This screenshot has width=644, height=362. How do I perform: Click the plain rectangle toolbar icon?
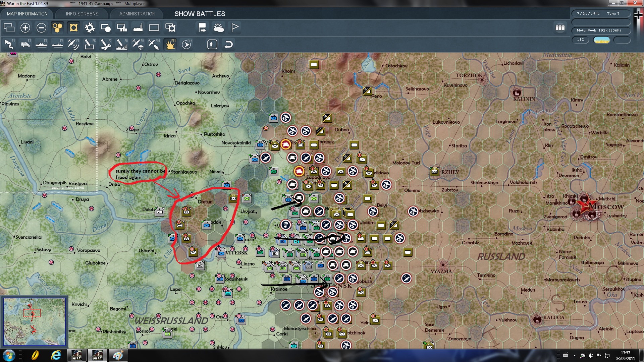click(154, 27)
